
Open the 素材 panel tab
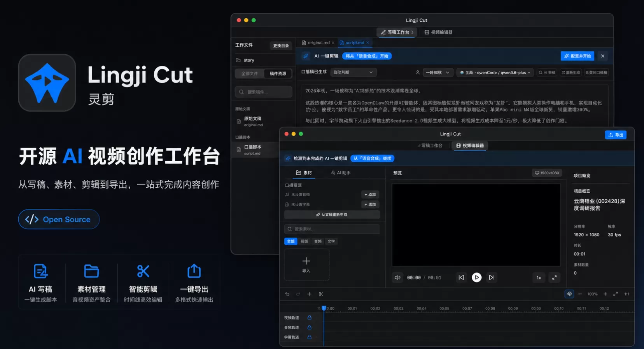pos(304,173)
